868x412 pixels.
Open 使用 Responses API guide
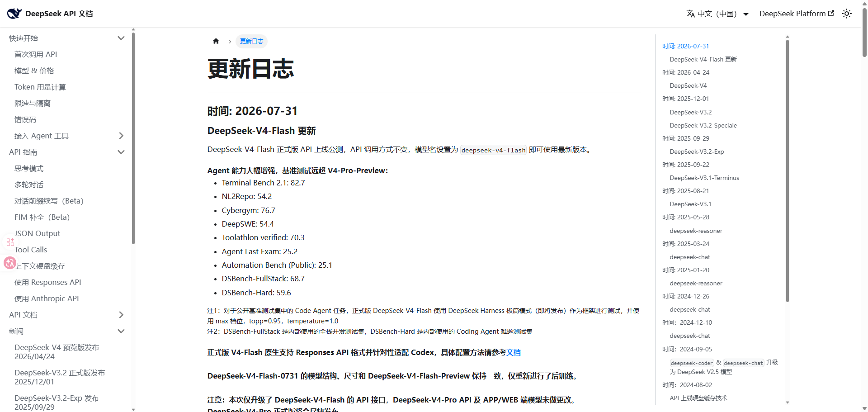click(48, 282)
